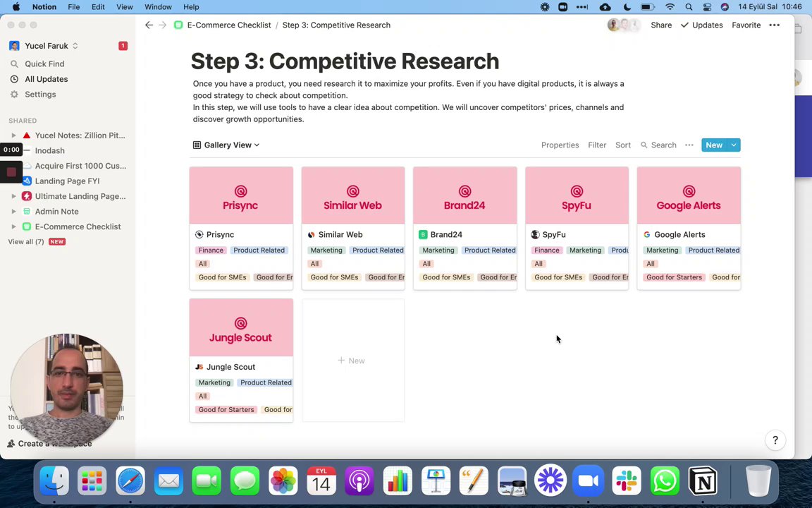
Task: Click the Spotlight search icon in menu bar
Action: pyautogui.click(x=689, y=7)
